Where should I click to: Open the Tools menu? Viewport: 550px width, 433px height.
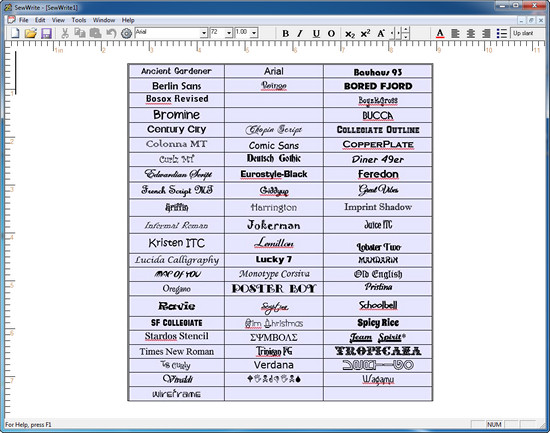click(79, 20)
